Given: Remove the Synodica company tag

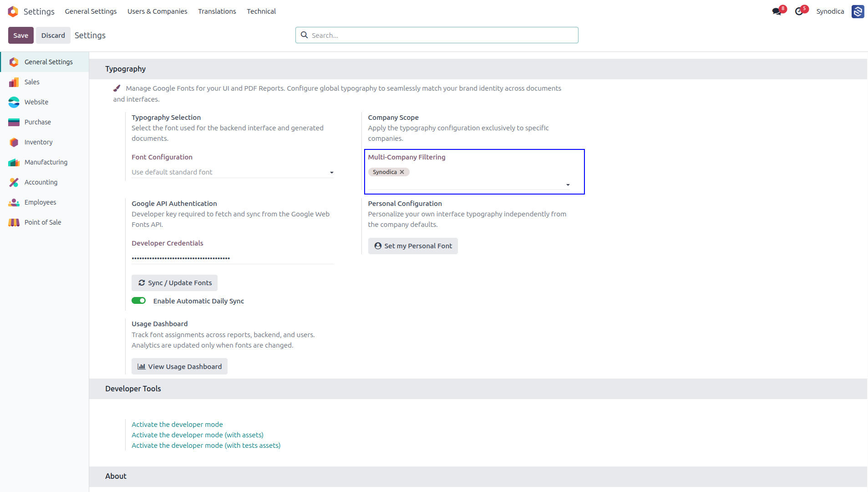Looking at the screenshot, I should (402, 172).
